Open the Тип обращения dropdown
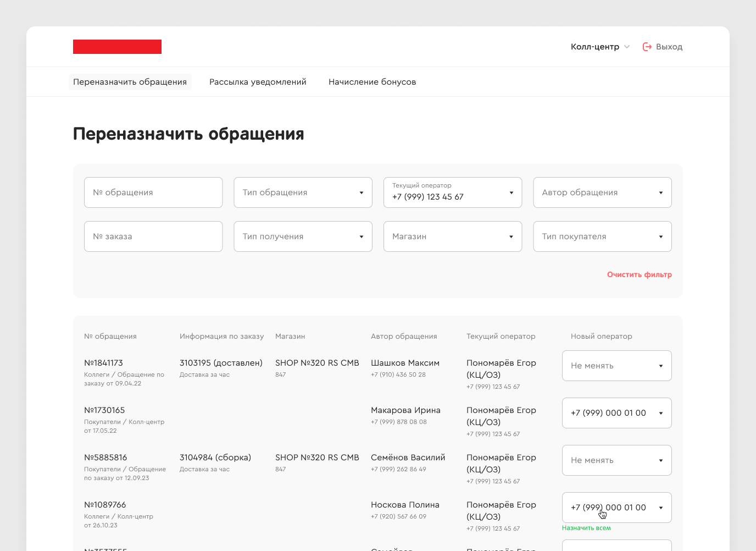This screenshot has height=551, width=756. click(303, 192)
